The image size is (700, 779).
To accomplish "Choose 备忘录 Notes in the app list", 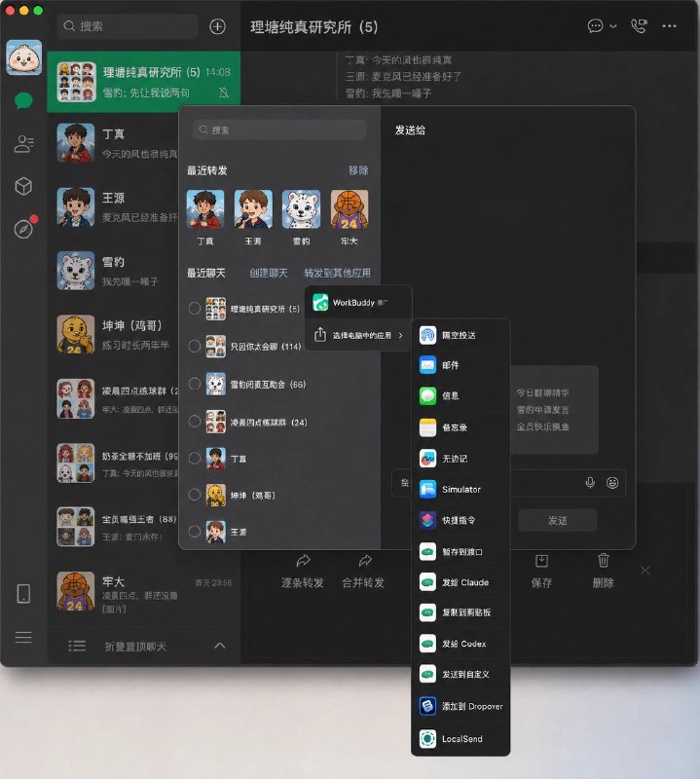I will point(461,427).
